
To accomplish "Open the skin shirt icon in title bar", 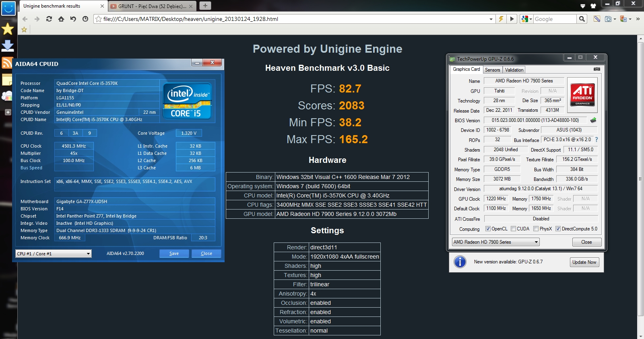I will coord(593,6).
